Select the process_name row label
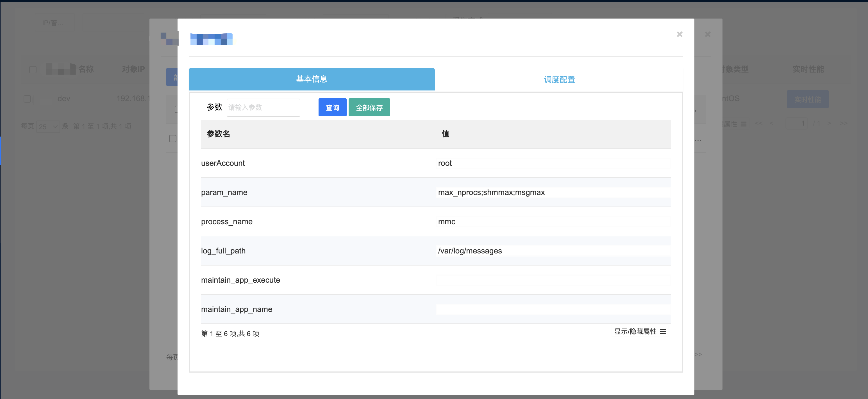Screen dimensions: 868x399 coord(227,222)
